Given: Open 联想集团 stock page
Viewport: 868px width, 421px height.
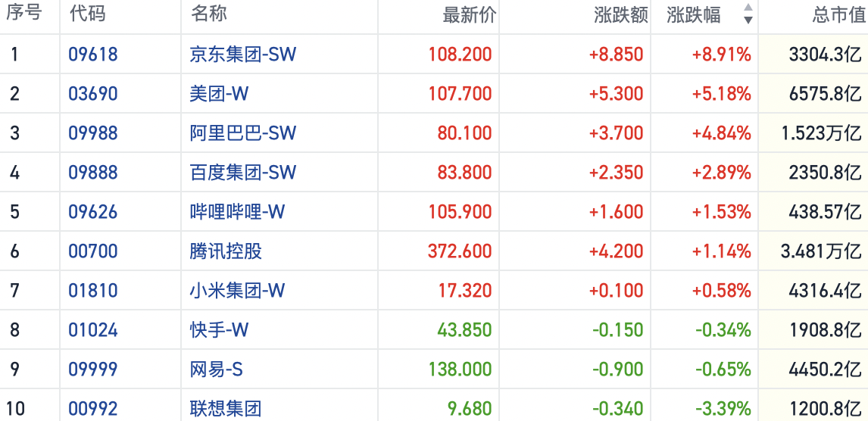Looking at the screenshot, I should click(x=226, y=410).
